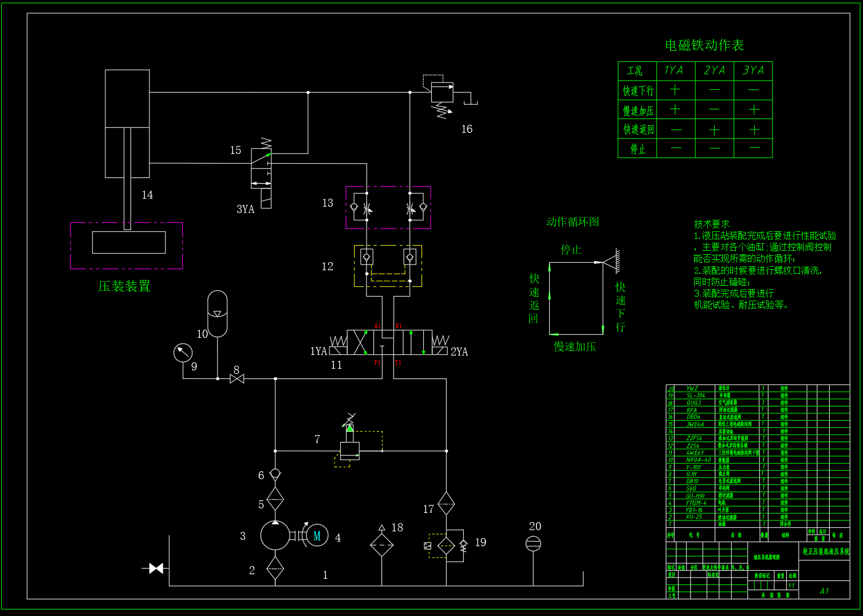Click the 压装装置 label text
Image resolution: width=863 pixels, height=616 pixels.
(x=124, y=286)
